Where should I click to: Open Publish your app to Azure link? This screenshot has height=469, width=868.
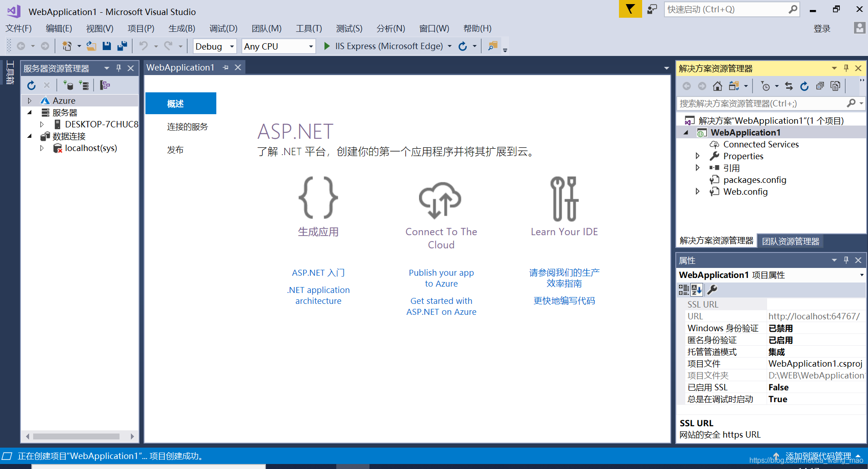pyautogui.click(x=441, y=278)
